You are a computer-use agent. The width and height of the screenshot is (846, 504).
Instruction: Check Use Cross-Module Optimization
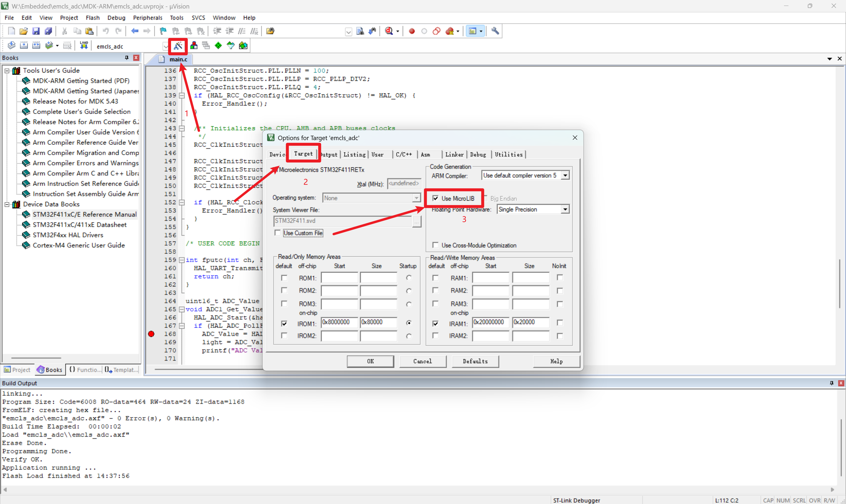tap(435, 245)
